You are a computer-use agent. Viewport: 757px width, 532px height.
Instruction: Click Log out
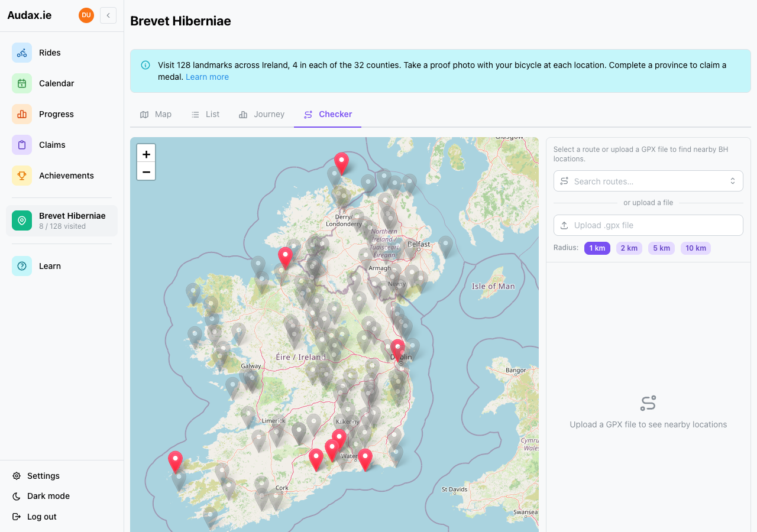42,517
